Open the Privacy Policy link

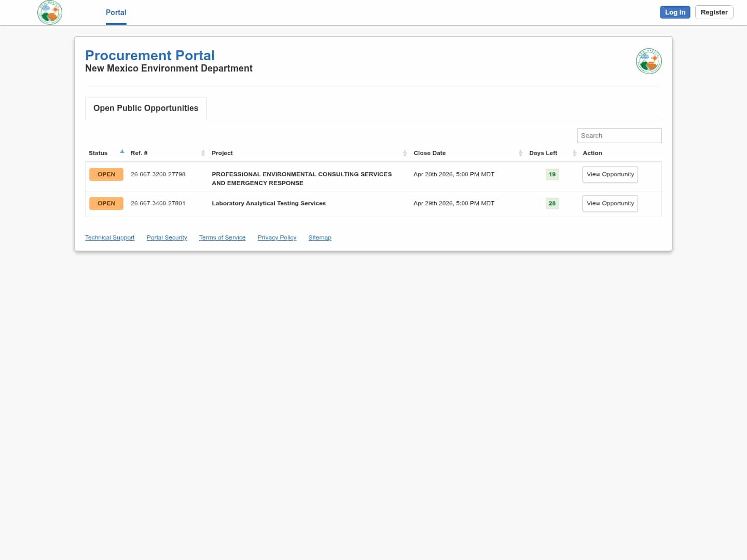click(x=276, y=237)
